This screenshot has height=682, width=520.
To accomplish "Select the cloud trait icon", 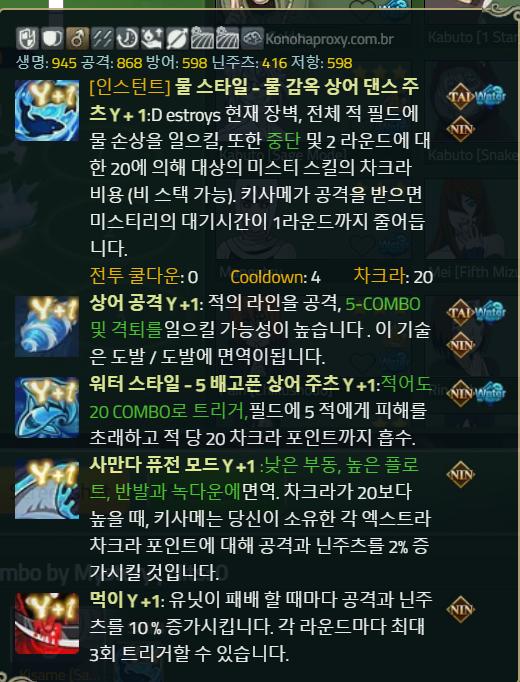I will click(x=253, y=38).
